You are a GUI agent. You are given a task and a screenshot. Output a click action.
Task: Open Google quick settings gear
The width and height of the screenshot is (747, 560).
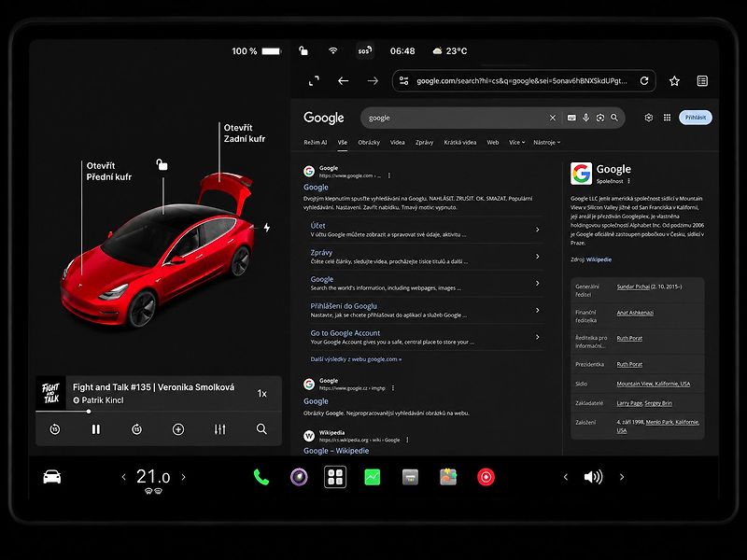coord(648,118)
